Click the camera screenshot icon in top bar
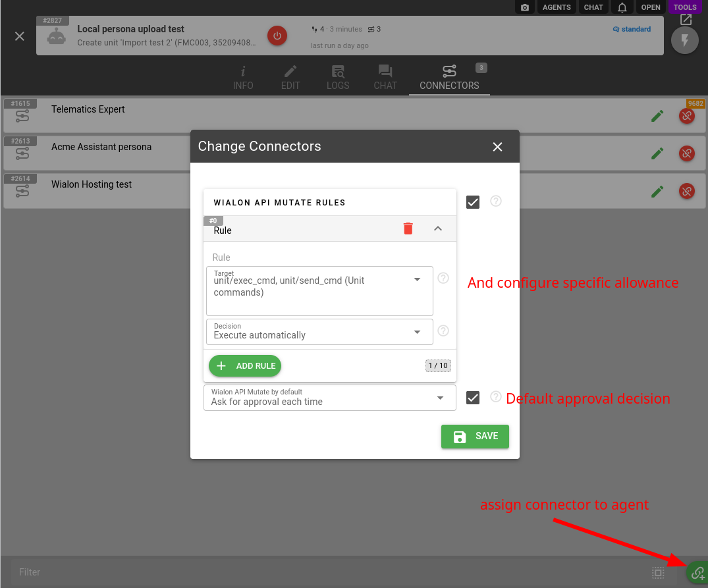Image resolution: width=708 pixels, height=588 pixels. pos(525,7)
